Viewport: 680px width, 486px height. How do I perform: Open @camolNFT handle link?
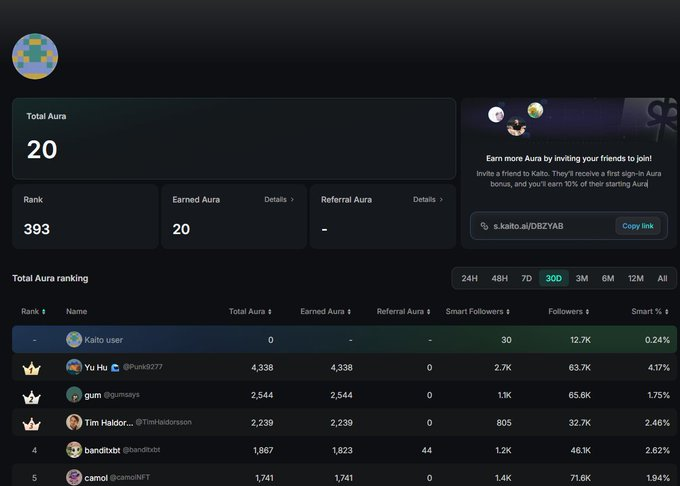tap(130, 477)
